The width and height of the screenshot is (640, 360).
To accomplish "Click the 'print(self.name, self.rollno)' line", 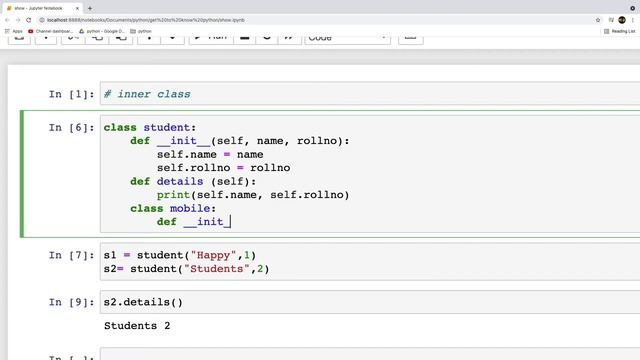I will (253, 195).
